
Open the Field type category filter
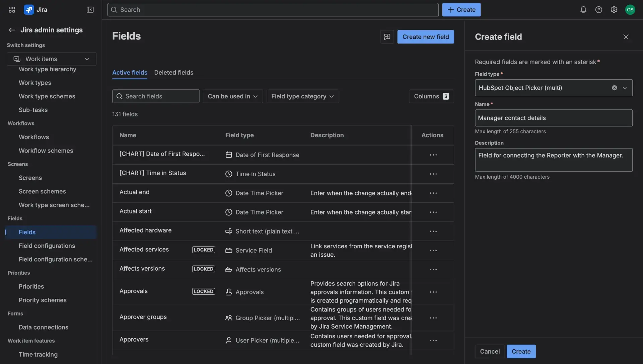point(302,96)
